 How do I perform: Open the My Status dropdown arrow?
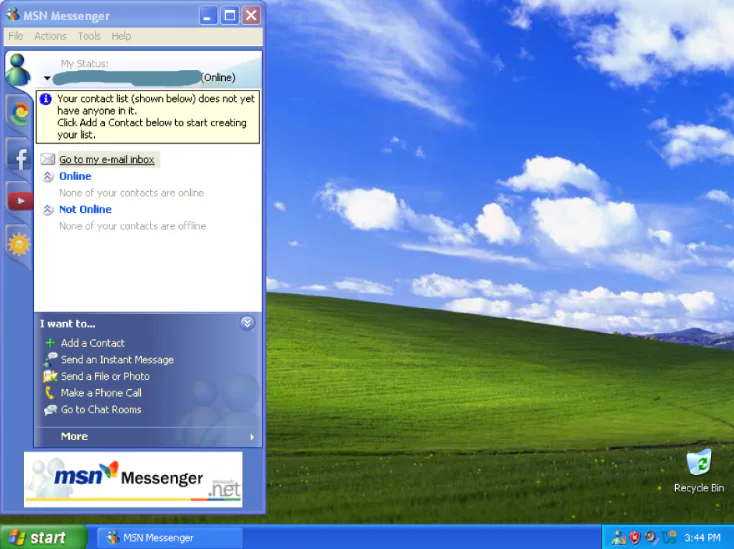point(47,78)
